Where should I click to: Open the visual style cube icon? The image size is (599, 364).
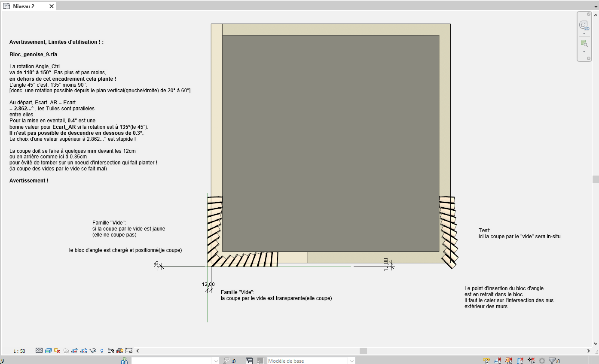48,351
